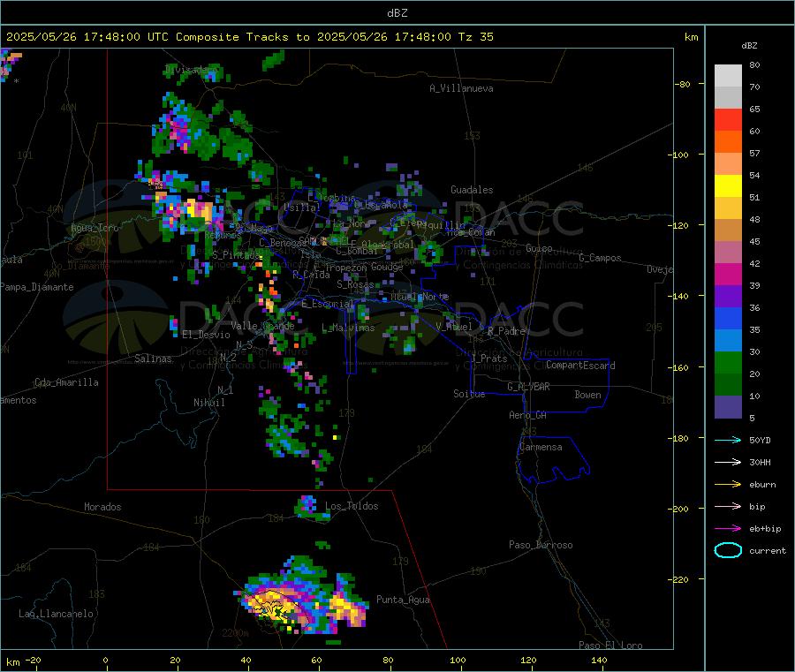Select the orange 57 dBZ color swatch
The width and height of the screenshot is (795, 672).
[x=728, y=142]
